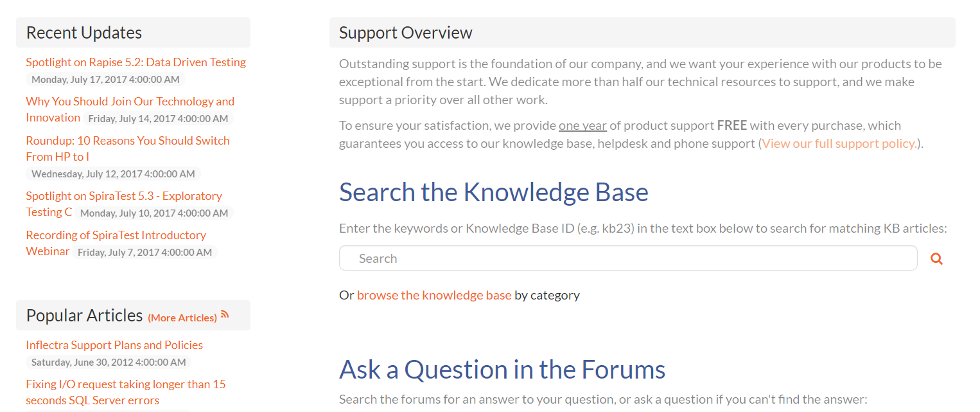Open Fixing I/O request SQL Server article

coord(125,384)
